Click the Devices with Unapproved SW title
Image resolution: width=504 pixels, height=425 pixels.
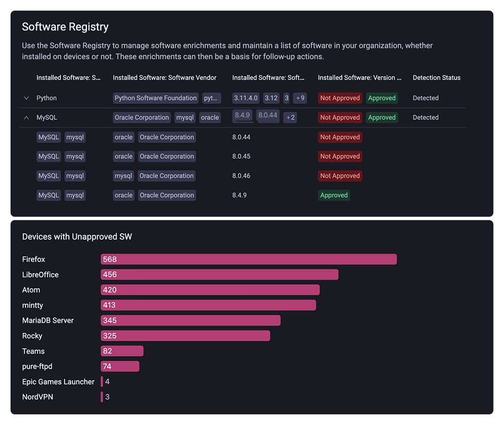77,237
